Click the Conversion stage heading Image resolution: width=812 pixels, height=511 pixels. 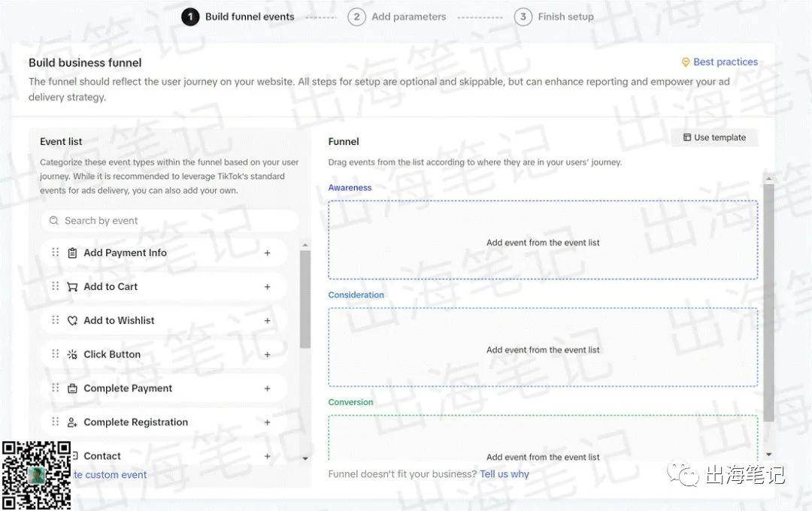(350, 402)
